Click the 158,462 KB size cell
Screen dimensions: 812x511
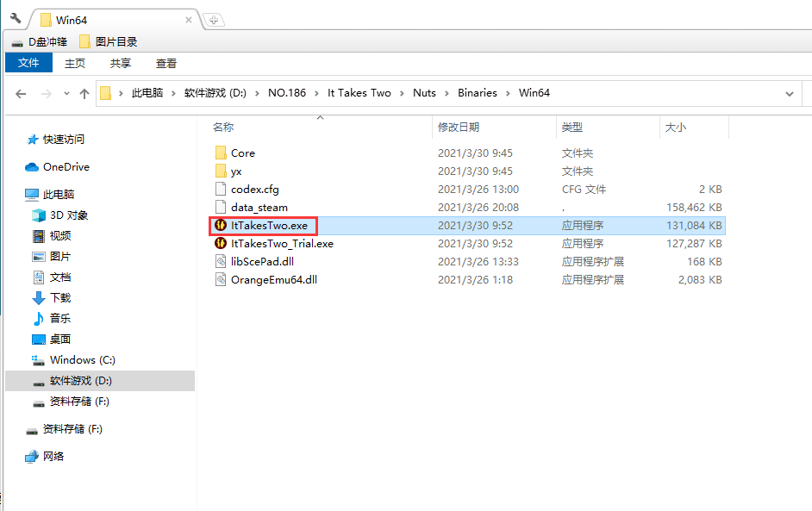tap(694, 208)
